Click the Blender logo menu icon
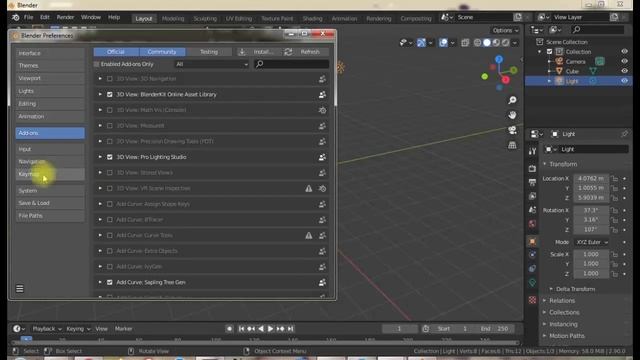 (x=16, y=17)
